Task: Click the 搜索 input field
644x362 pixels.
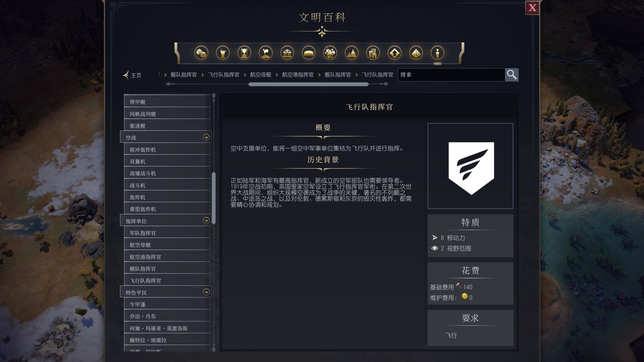Action: (x=451, y=75)
